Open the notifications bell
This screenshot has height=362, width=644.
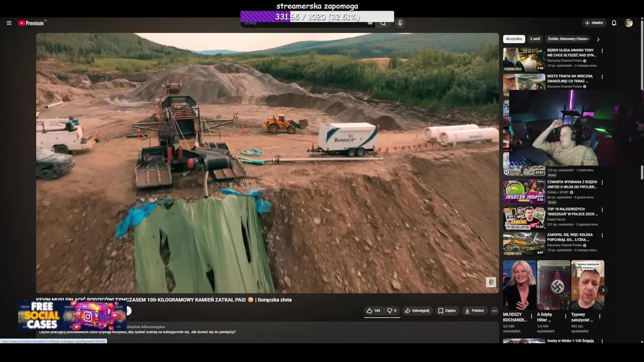click(614, 23)
